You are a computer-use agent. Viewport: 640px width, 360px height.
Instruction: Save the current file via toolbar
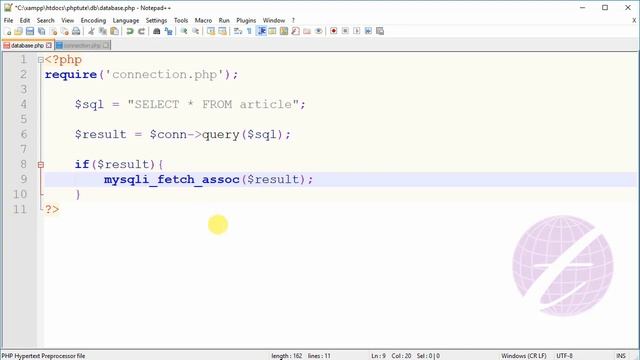click(30, 31)
